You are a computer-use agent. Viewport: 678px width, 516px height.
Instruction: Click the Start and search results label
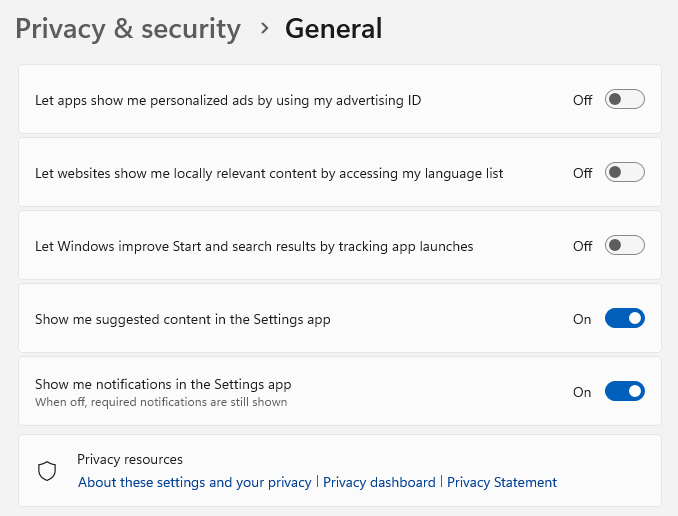tap(254, 246)
